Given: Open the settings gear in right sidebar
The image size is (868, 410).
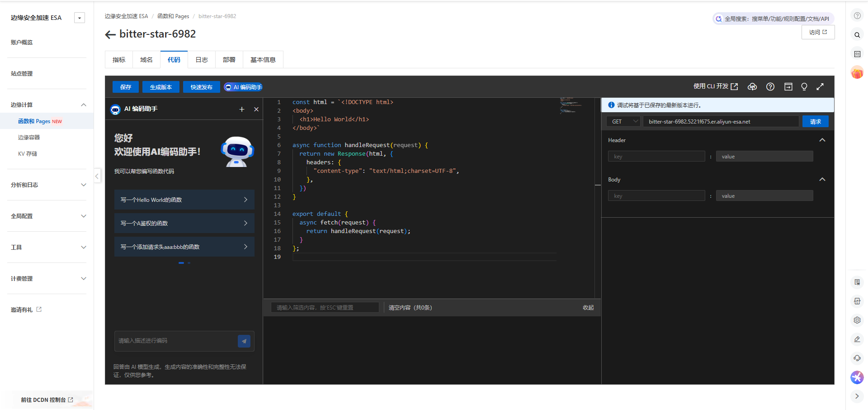Looking at the screenshot, I should pos(857,320).
